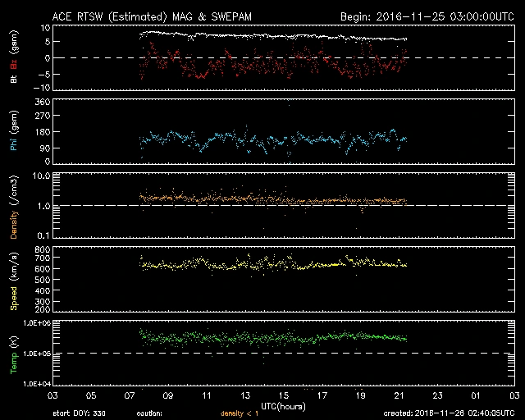Viewport: 525px width, 420px height.
Task: Click the '13' hour tick label
Action: click(x=245, y=395)
